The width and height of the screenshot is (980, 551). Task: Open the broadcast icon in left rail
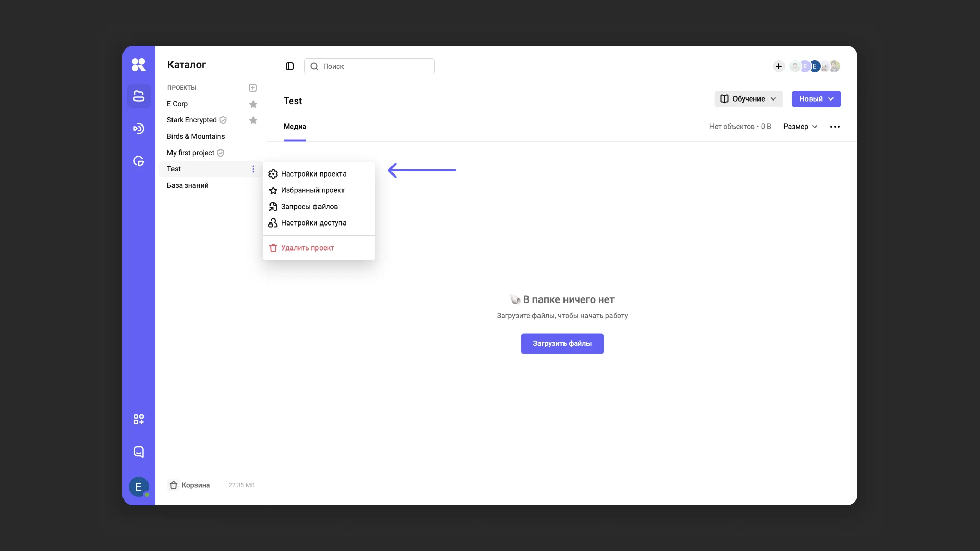tap(139, 129)
